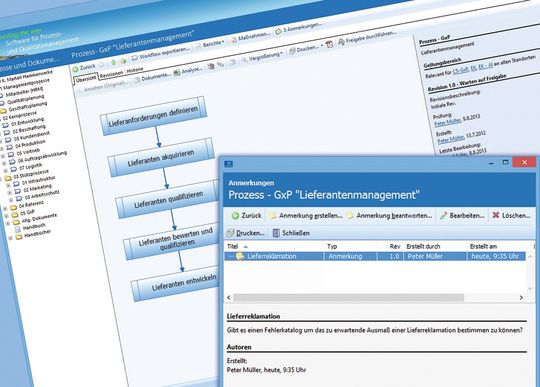Select 04 Produktion in the tree
Image resolution: width=540 pixels, height=387 pixels.
[30, 144]
